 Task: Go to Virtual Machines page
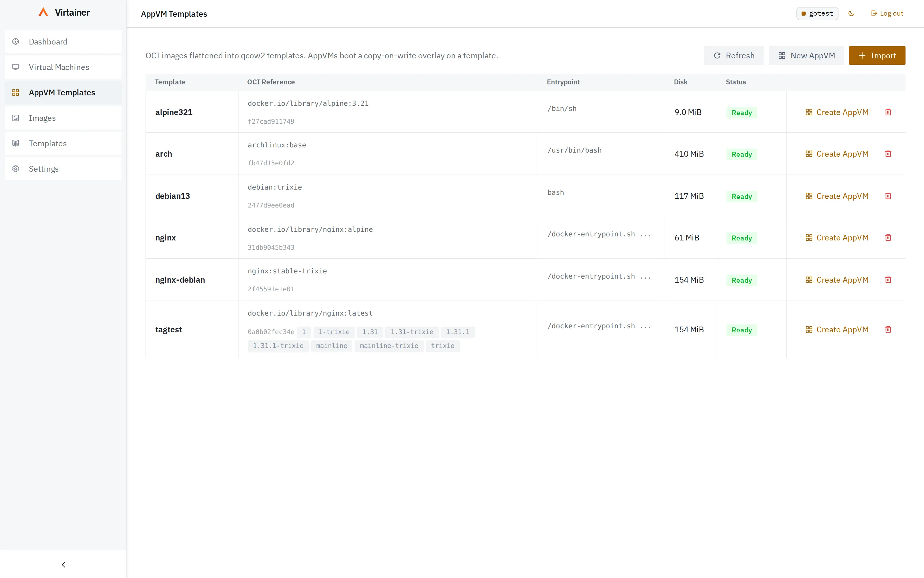[63, 67]
